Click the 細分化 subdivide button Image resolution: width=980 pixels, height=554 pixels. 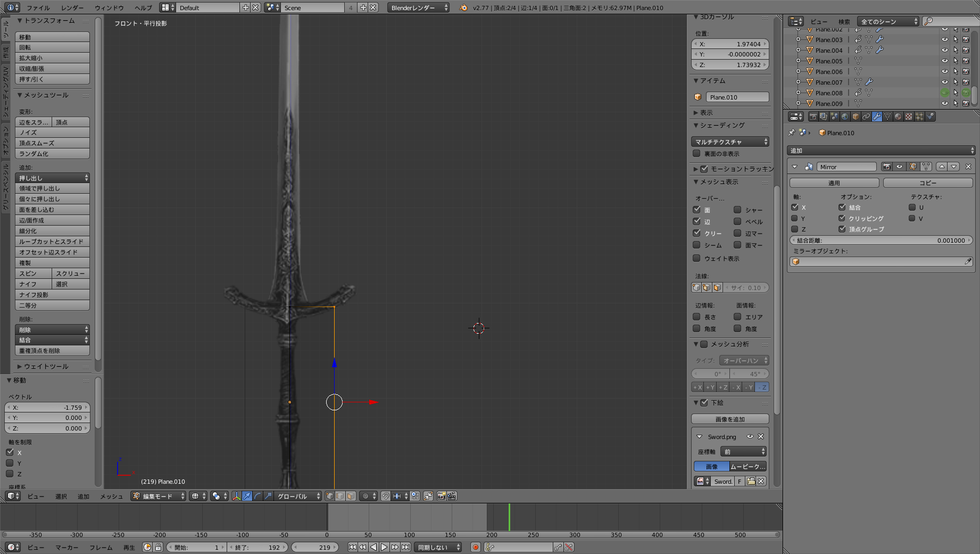click(x=52, y=230)
